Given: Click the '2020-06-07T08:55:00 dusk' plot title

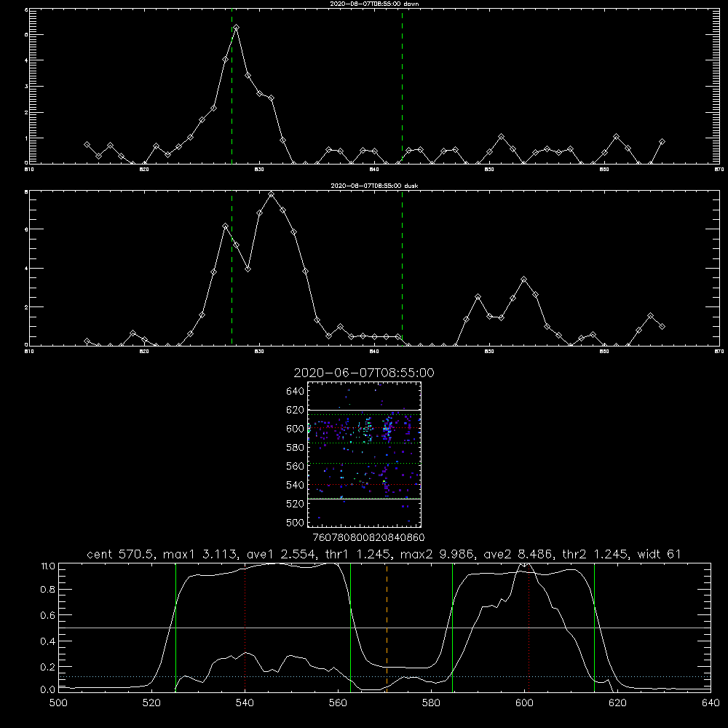Looking at the screenshot, I should coord(374,186).
